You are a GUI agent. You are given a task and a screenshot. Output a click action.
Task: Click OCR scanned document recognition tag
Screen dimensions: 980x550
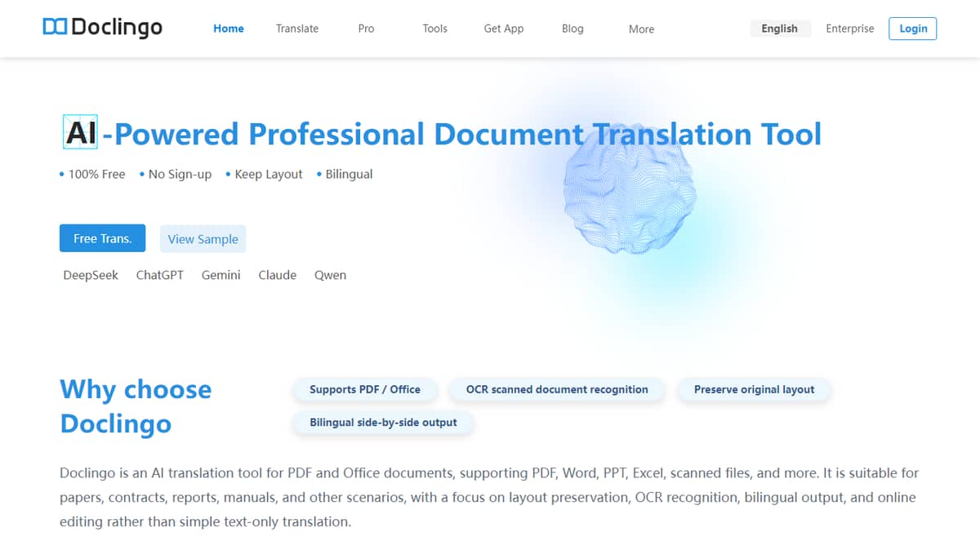[557, 390]
